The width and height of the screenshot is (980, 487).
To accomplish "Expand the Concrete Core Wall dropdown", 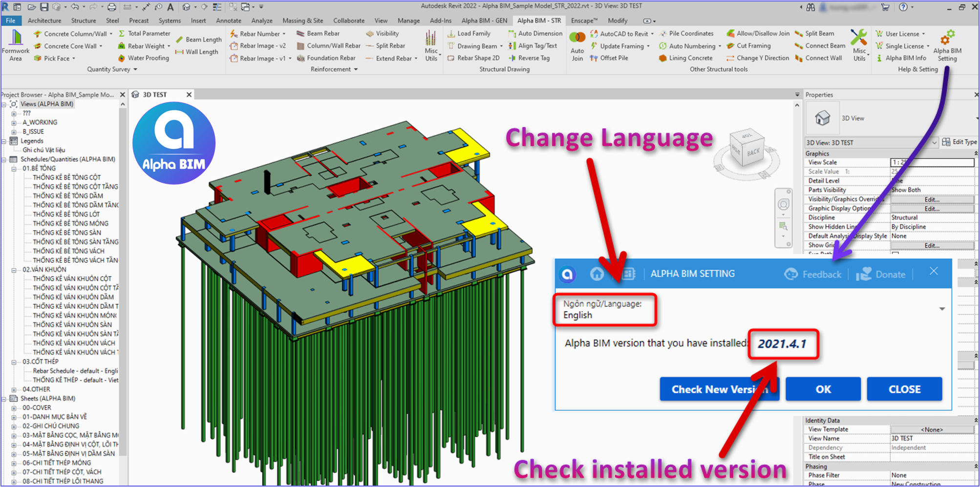I will pos(101,46).
